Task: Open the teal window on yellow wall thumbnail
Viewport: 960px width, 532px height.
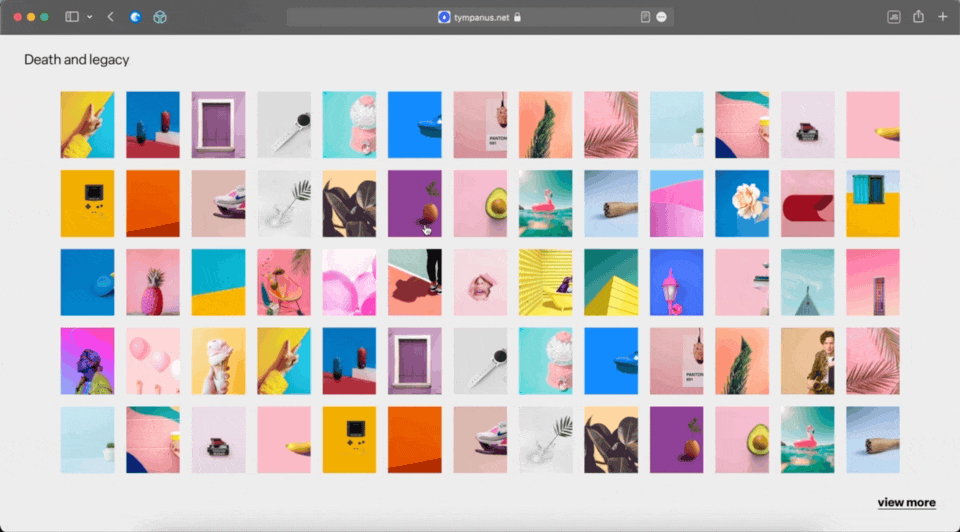Action: pos(873,203)
